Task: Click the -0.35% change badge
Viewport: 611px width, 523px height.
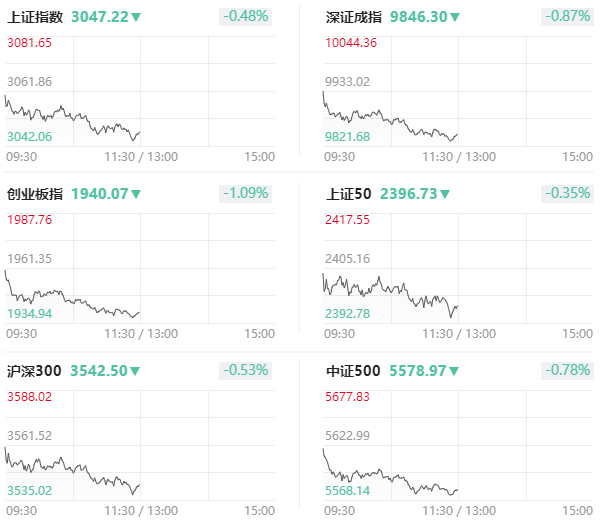Action: pyautogui.click(x=567, y=194)
